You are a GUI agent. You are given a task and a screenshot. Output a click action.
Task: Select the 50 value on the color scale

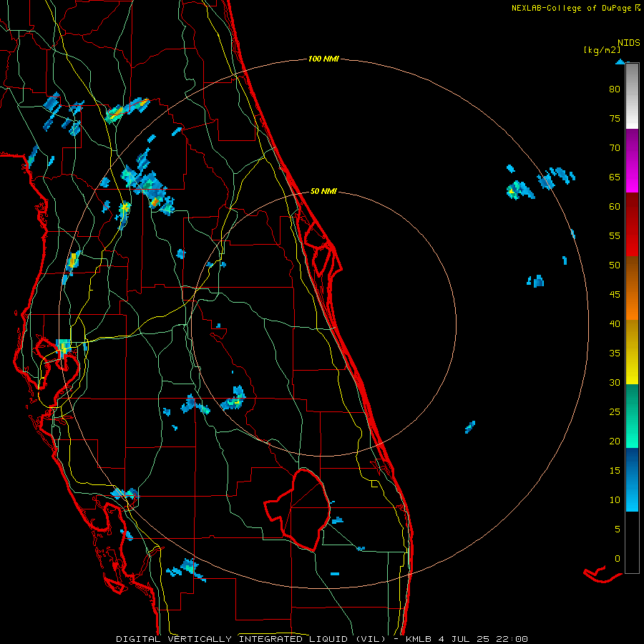point(615,265)
